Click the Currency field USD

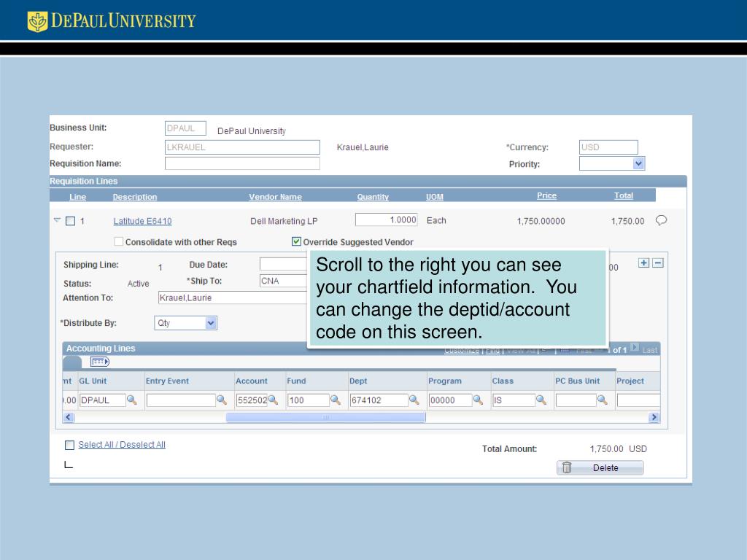(x=608, y=147)
